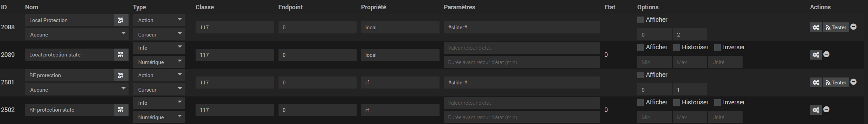Check Historiser for Local protection state
Screen dimensions: 868x124
tap(677, 48)
